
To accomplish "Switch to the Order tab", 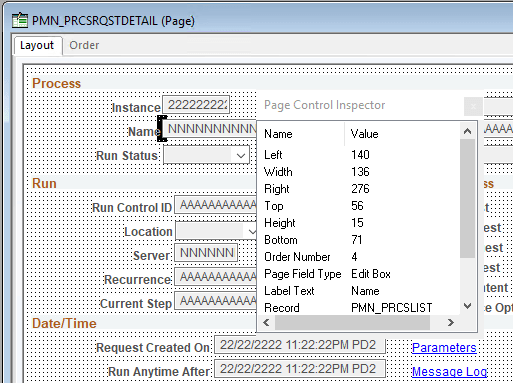I will [84, 45].
